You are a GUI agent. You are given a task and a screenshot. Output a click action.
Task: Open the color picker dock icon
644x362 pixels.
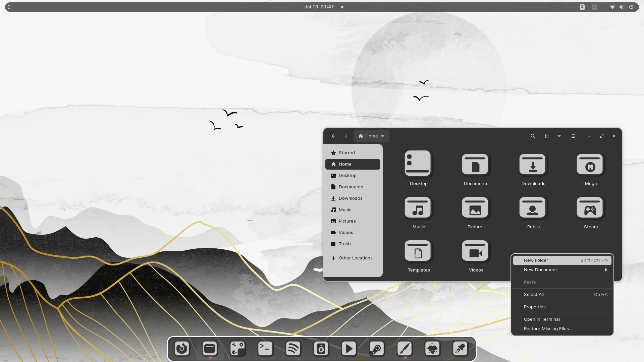coord(460,349)
